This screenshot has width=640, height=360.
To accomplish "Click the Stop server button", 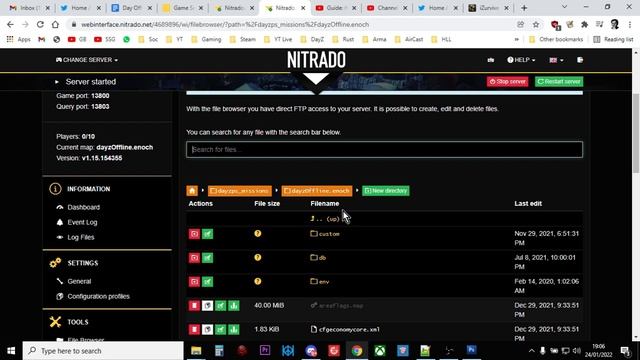I will click(507, 82).
